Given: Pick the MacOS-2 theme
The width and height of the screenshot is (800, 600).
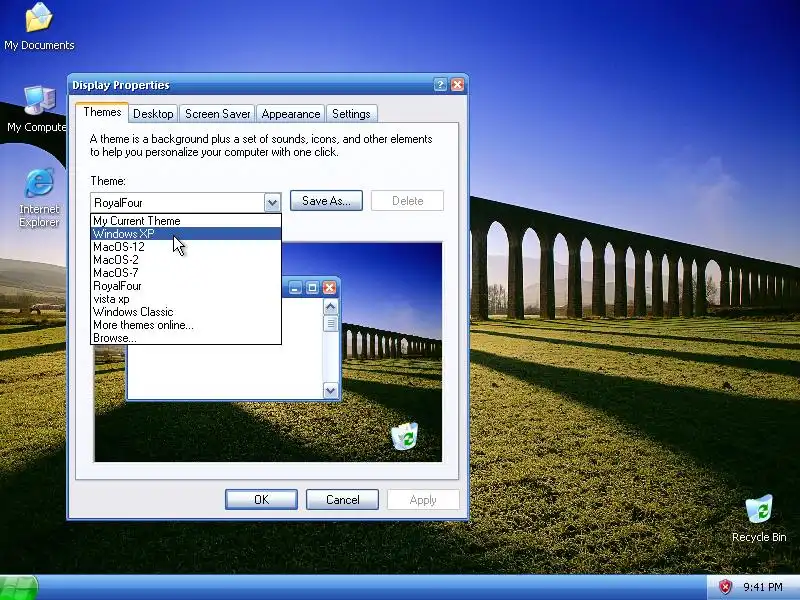Looking at the screenshot, I should 186,260.
